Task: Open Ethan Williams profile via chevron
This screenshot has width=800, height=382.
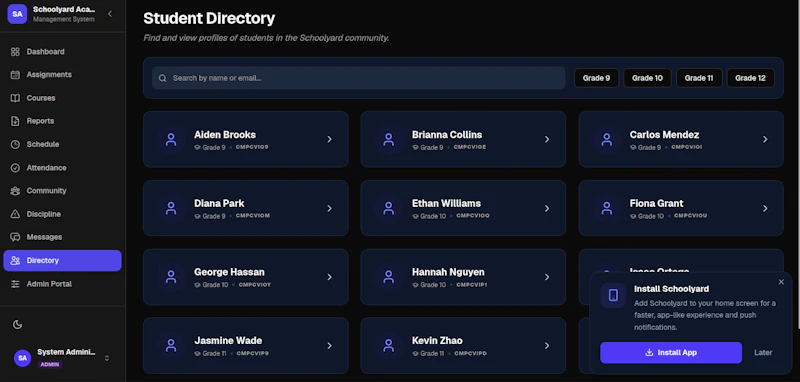Action: coord(547,208)
